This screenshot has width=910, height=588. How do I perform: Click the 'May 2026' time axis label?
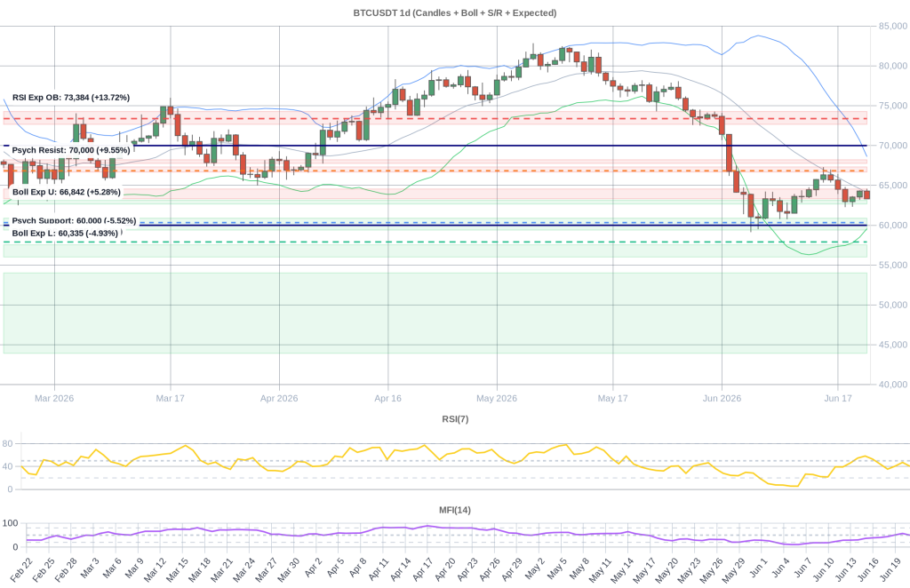497,399
